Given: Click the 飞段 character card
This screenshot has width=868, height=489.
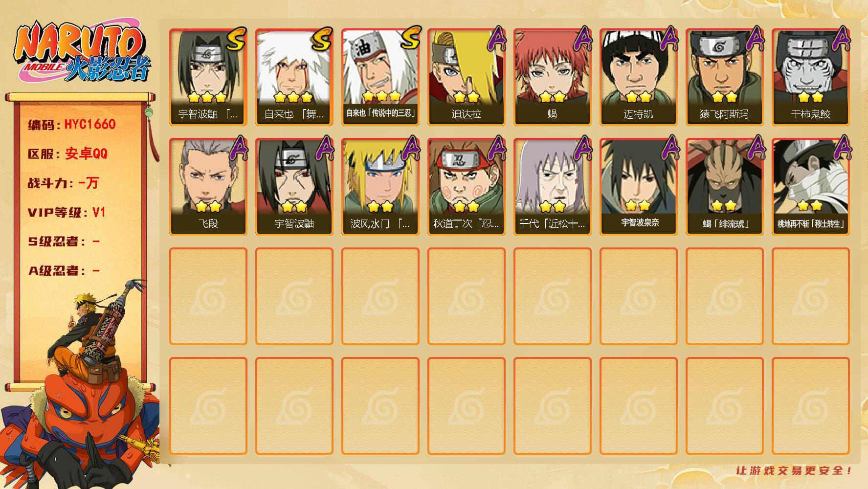Looking at the screenshot, I should click(208, 187).
